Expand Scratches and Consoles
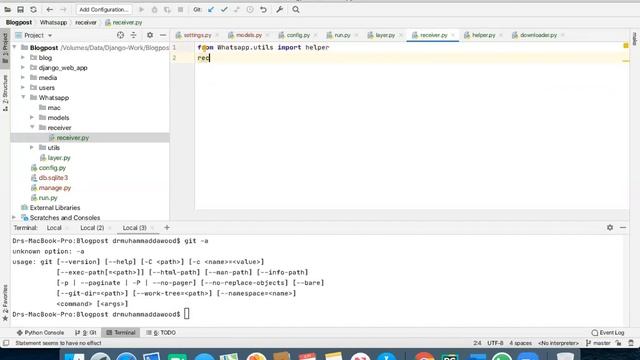 point(14,218)
